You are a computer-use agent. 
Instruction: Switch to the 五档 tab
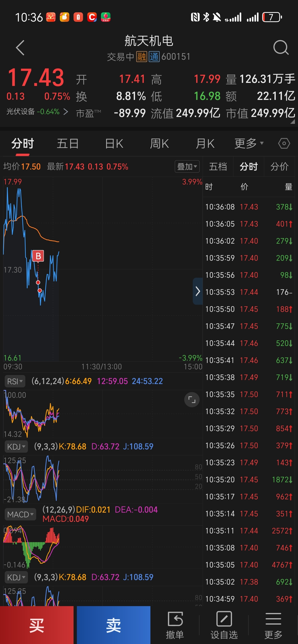coord(218,166)
